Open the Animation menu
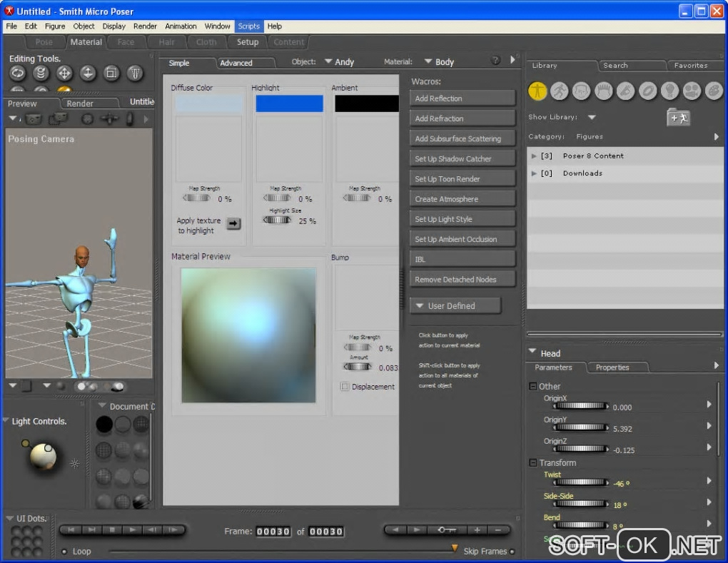The width and height of the screenshot is (728, 563). [x=181, y=26]
